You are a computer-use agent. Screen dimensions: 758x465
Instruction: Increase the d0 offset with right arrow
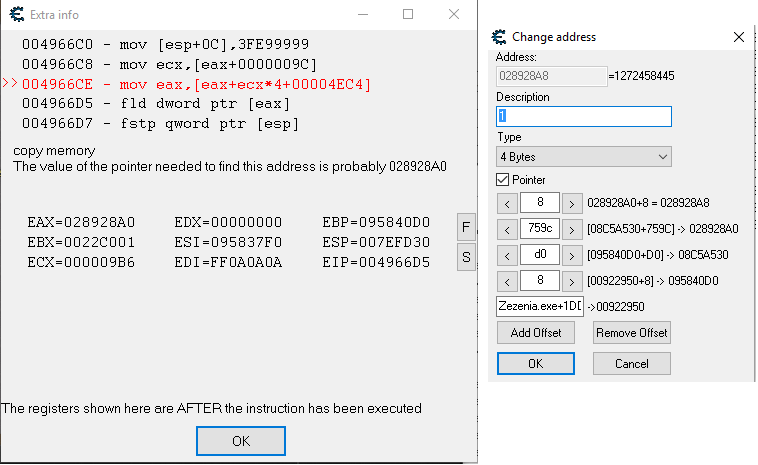(571, 255)
